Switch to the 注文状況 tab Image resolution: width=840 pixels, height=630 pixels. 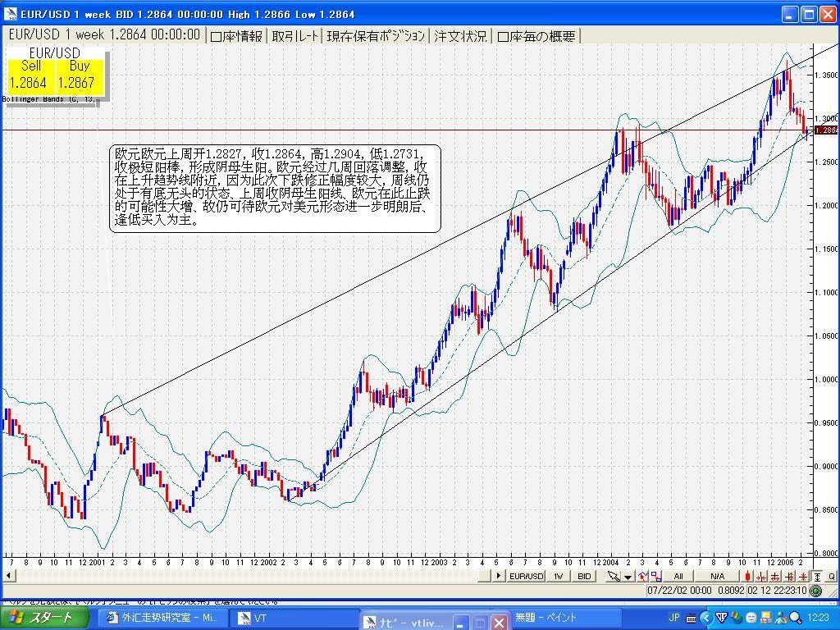click(x=460, y=36)
